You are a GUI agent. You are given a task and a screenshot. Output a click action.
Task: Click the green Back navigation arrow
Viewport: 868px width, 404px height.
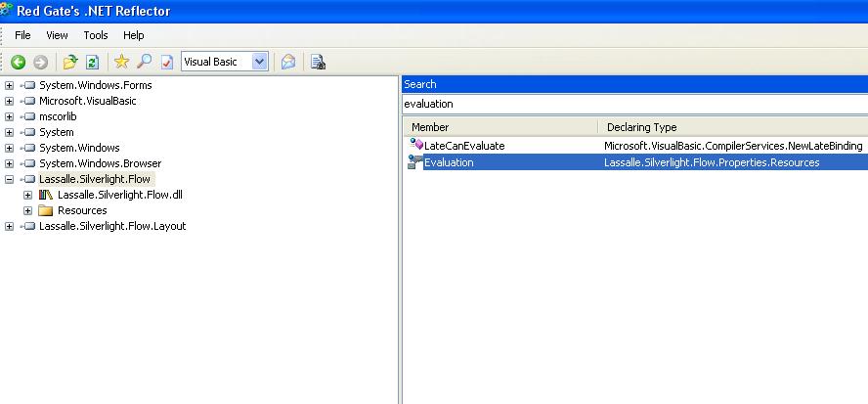(19, 62)
